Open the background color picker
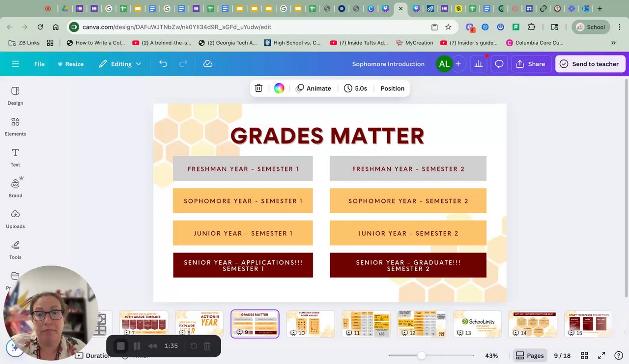This screenshot has width=629, height=364. [x=279, y=88]
